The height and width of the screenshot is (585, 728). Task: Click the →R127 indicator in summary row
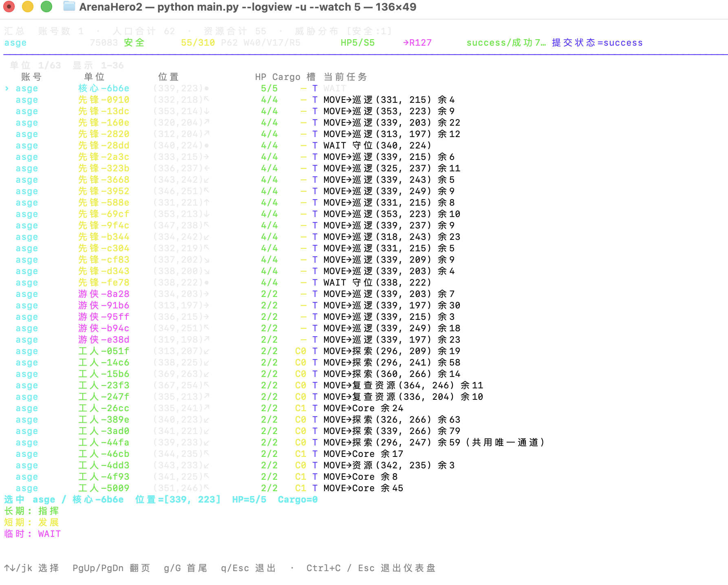coord(417,42)
